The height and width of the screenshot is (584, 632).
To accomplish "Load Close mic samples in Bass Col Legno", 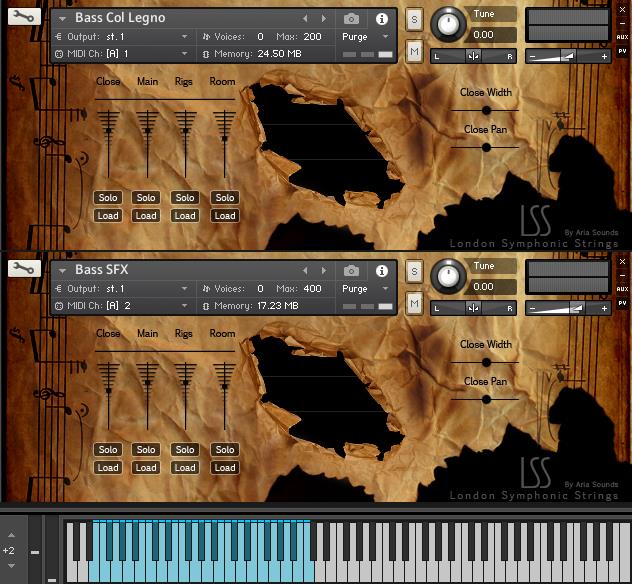I will point(108,216).
